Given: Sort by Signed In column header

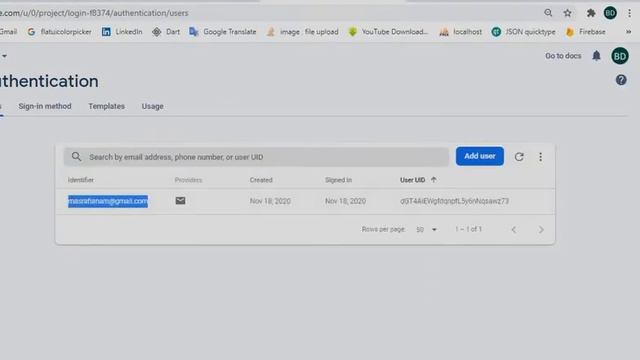Looking at the screenshot, I should tap(338, 180).
